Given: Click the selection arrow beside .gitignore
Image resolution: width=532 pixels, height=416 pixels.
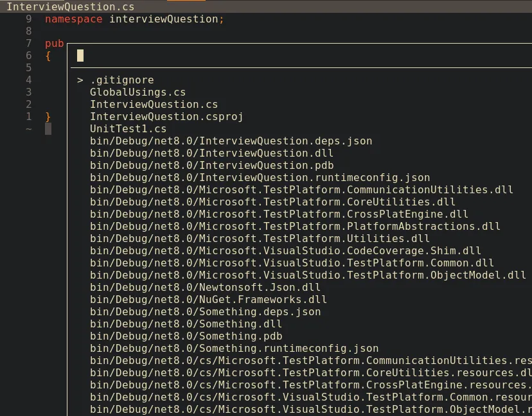Looking at the screenshot, I should [x=80, y=80].
